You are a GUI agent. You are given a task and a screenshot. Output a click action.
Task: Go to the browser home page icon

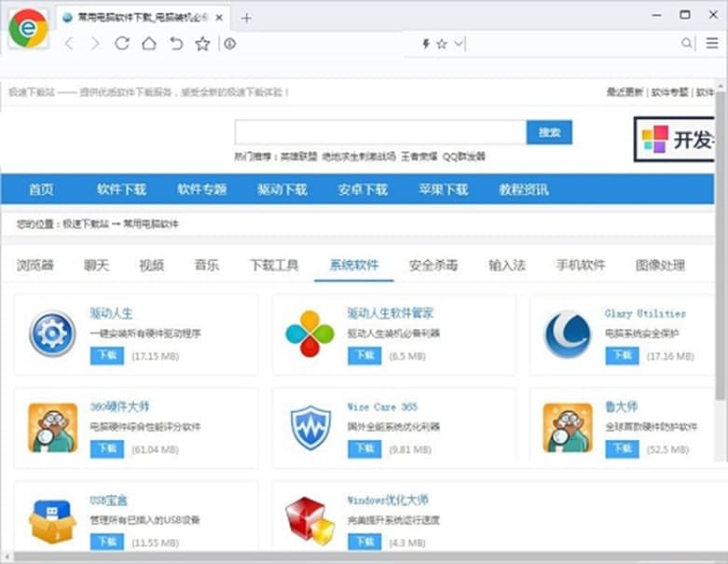148,44
